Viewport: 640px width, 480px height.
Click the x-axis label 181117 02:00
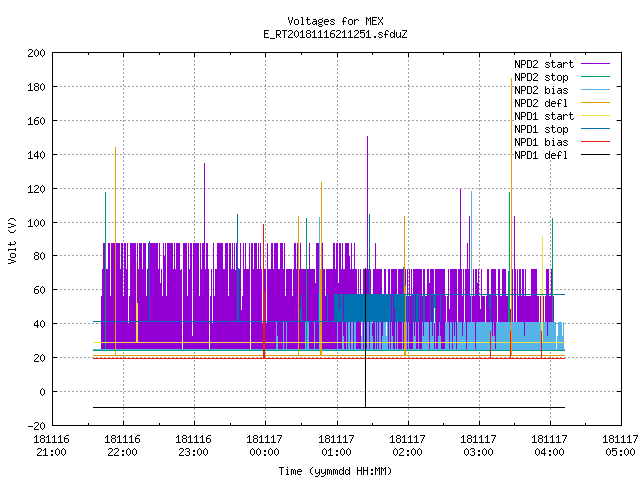(407, 446)
